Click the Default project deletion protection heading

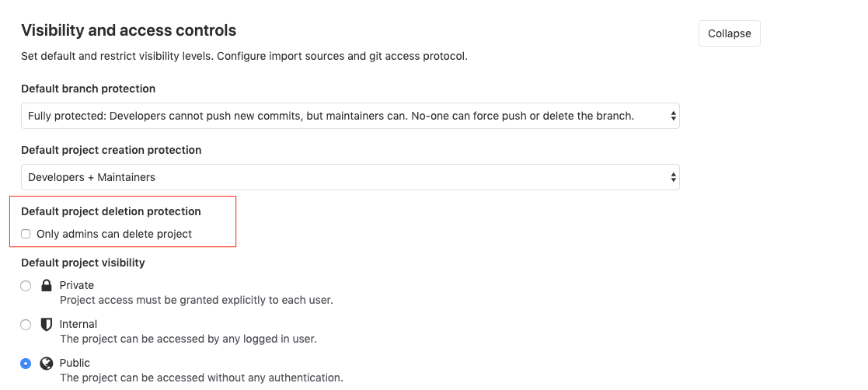pyautogui.click(x=111, y=211)
